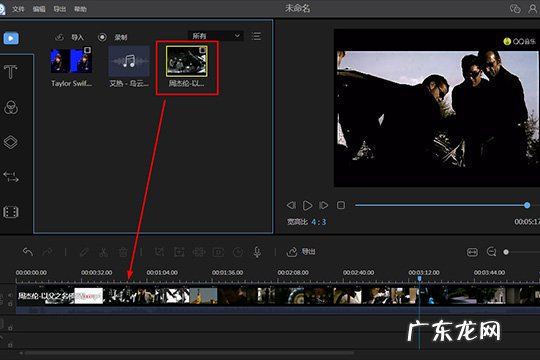Open the 帮助 menu
The width and height of the screenshot is (540, 360).
80,9
